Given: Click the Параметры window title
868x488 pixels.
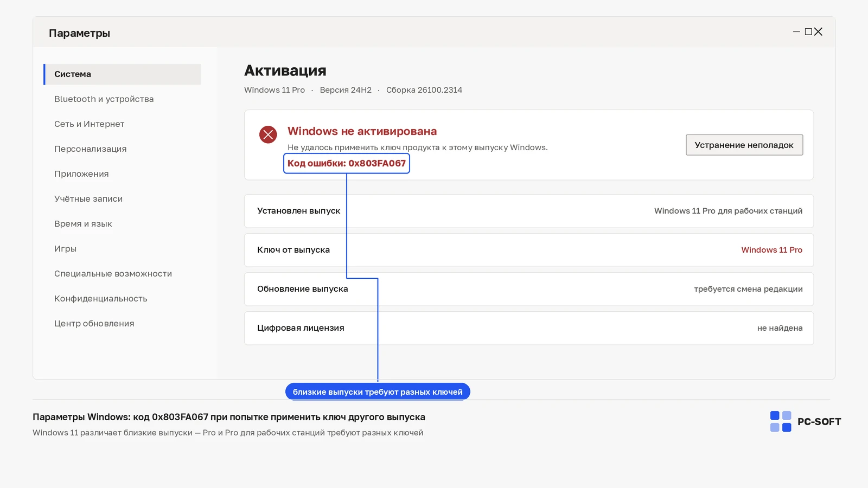Looking at the screenshot, I should pyautogui.click(x=79, y=33).
